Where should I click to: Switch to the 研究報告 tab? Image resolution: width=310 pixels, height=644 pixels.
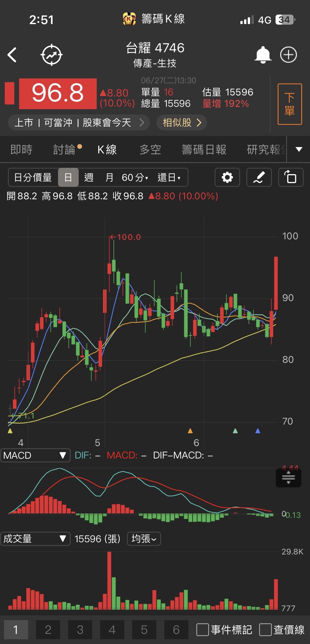click(x=266, y=149)
